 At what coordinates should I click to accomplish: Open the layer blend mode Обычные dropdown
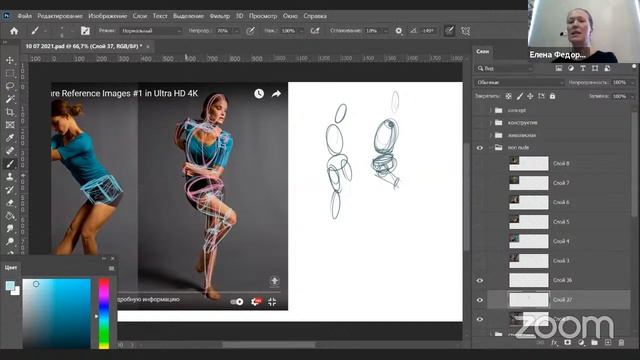tap(520, 82)
